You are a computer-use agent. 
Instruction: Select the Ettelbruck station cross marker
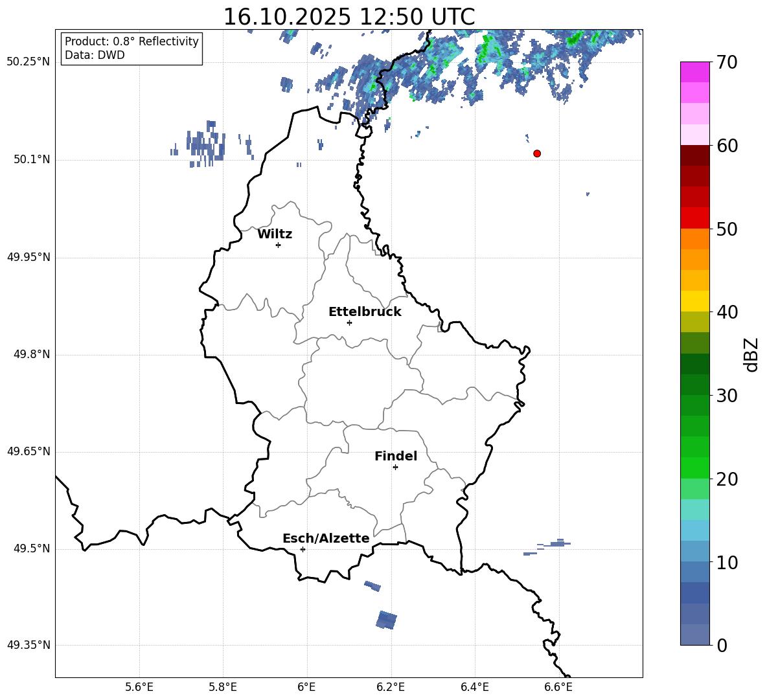349,322
